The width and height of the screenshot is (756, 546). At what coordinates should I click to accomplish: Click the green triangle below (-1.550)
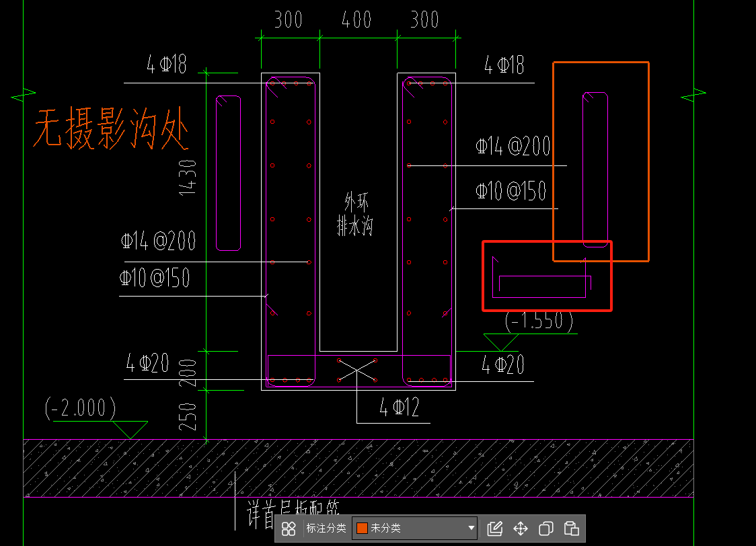(501, 342)
